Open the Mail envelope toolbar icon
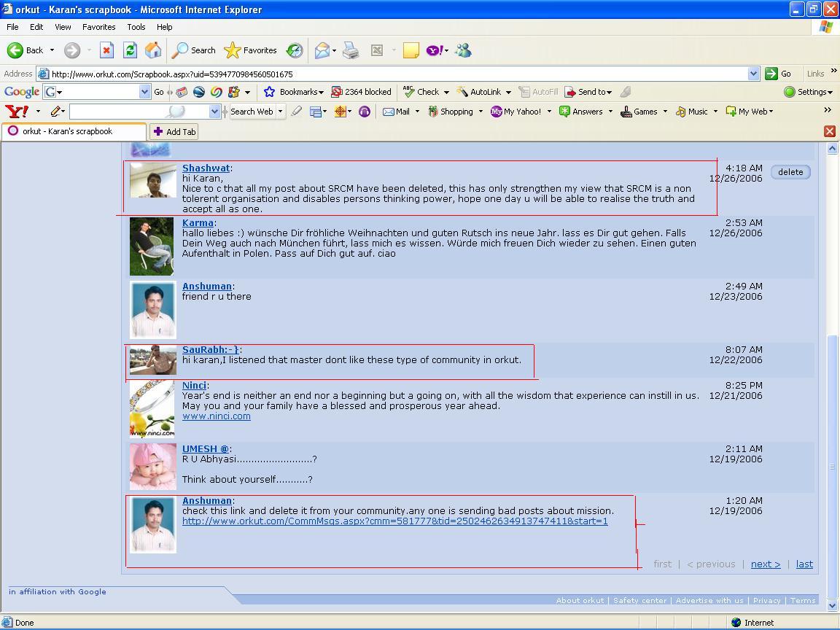The height and width of the screenshot is (630, 840). (x=322, y=50)
